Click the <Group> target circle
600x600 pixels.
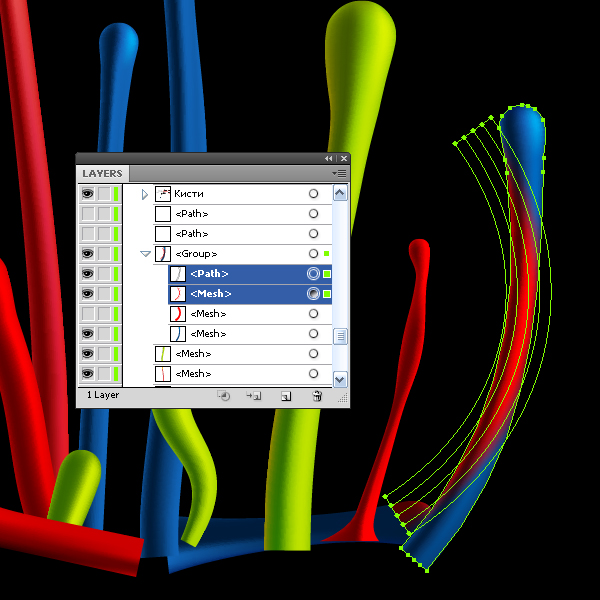pyautogui.click(x=313, y=253)
